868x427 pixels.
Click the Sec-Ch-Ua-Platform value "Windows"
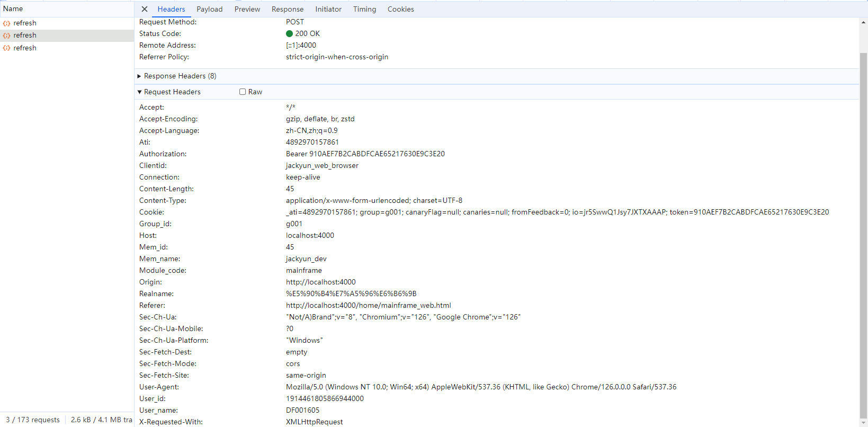pyautogui.click(x=304, y=341)
